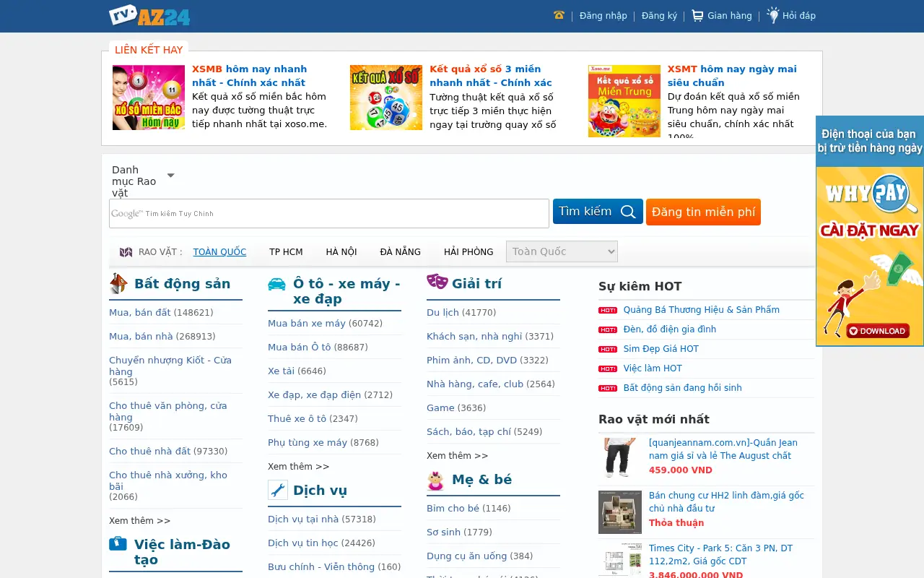924x578 pixels.
Task: Click the wrench icon beside Dịch vụ
Action: pos(278,490)
